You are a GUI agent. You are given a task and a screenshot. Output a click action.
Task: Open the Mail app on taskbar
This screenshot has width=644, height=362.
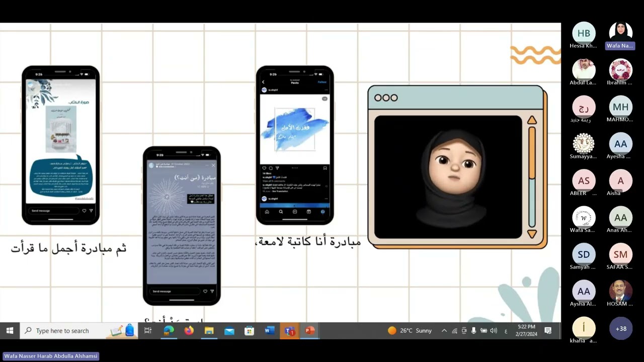pos(229,330)
